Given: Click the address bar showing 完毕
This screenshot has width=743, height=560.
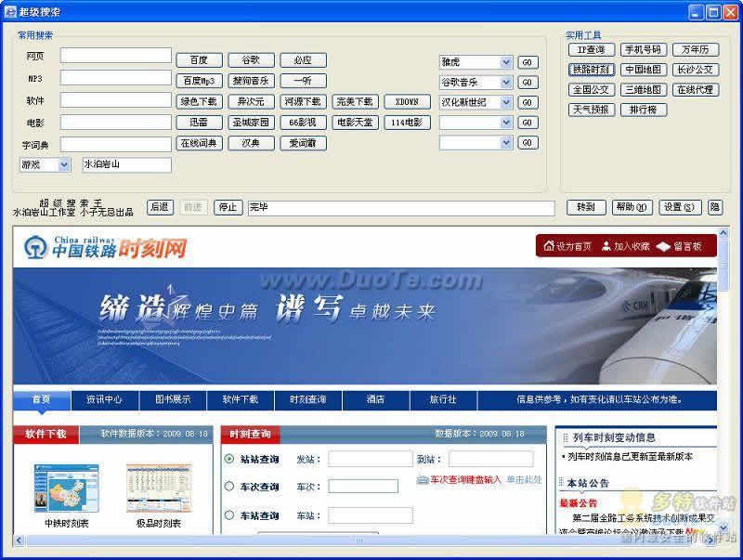Looking at the screenshot, I should [401, 208].
